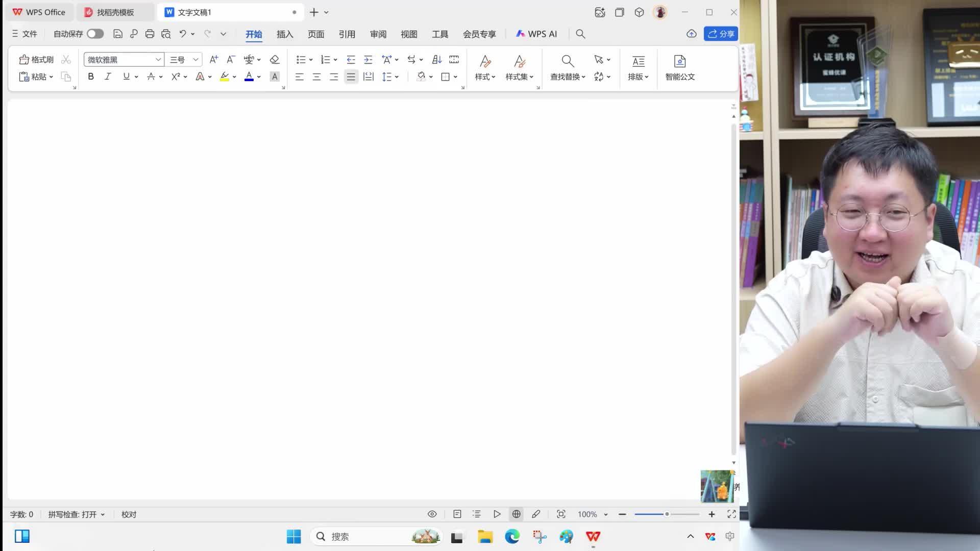Switch to the Insert (插入) tab
The image size is (980, 551).
pos(285,34)
